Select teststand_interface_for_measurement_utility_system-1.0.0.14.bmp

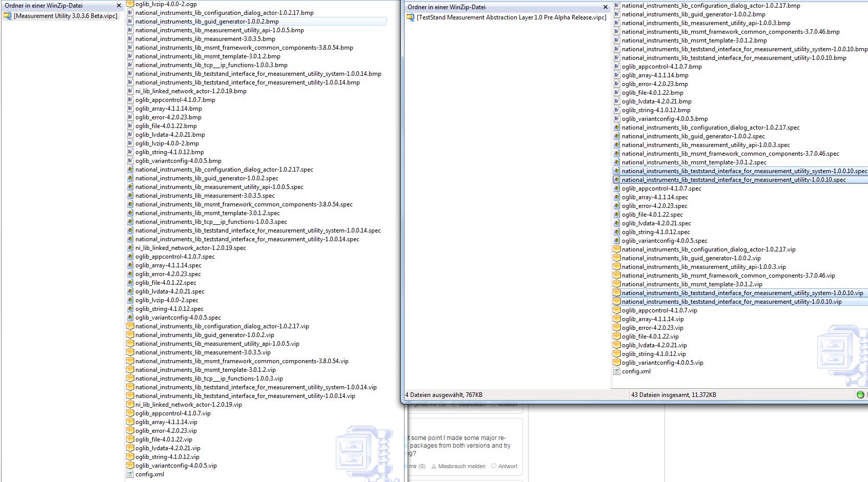point(258,74)
